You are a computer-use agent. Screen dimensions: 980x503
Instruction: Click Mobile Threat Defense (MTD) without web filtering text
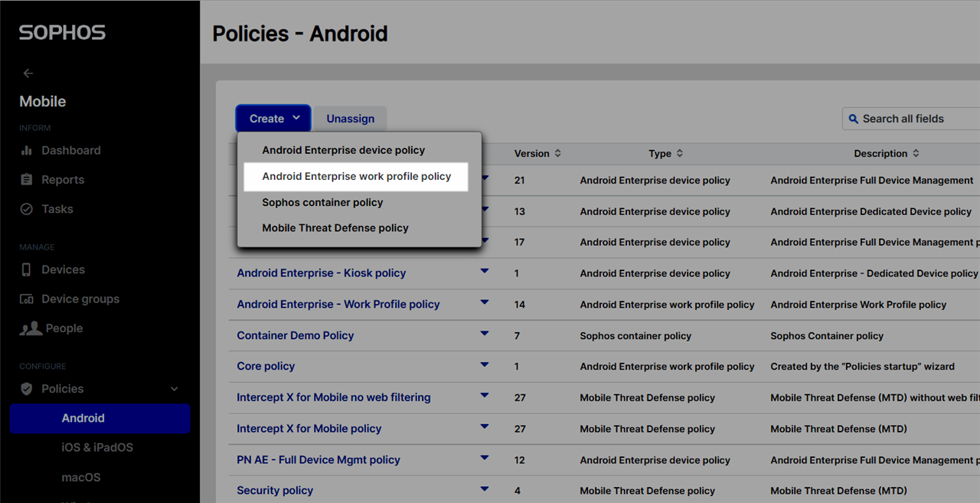pyautogui.click(x=875, y=398)
